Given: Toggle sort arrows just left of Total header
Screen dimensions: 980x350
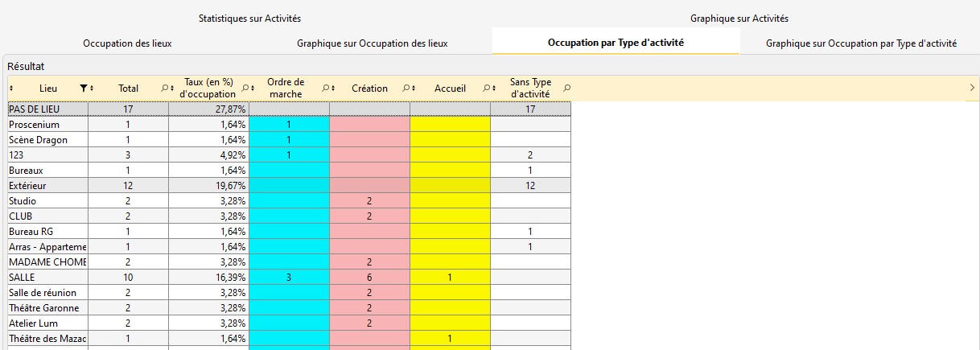Looking at the screenshot, I should point(92,88).
